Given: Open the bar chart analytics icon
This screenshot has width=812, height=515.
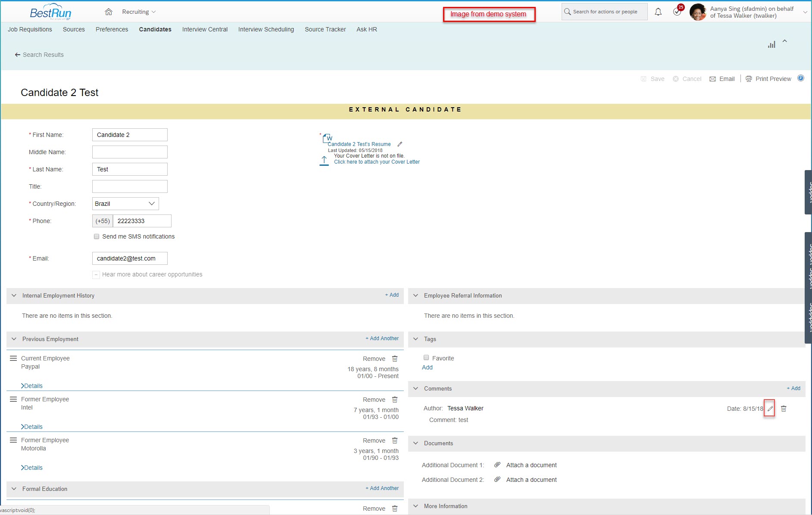Looking at the screenshot, I should click(x=771, y=44).
